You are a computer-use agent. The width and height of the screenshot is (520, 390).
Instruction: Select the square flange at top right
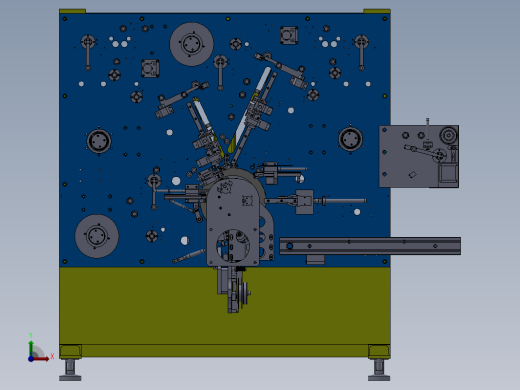(289, 35)
